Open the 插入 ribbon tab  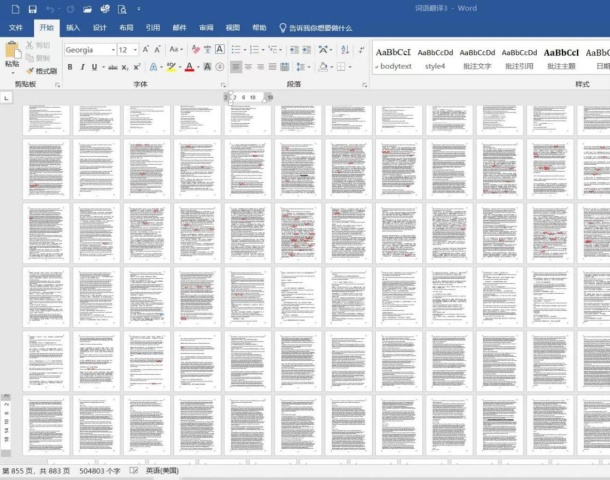(x=73, y=28)
